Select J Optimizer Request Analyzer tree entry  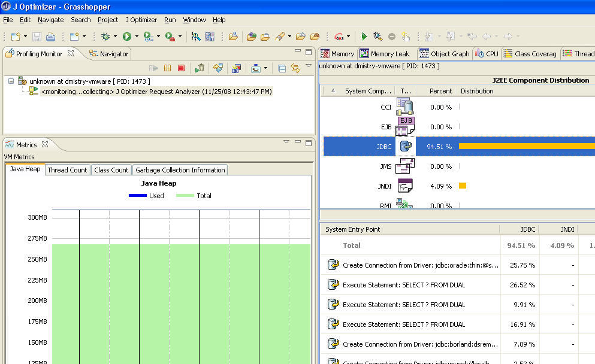156,92
